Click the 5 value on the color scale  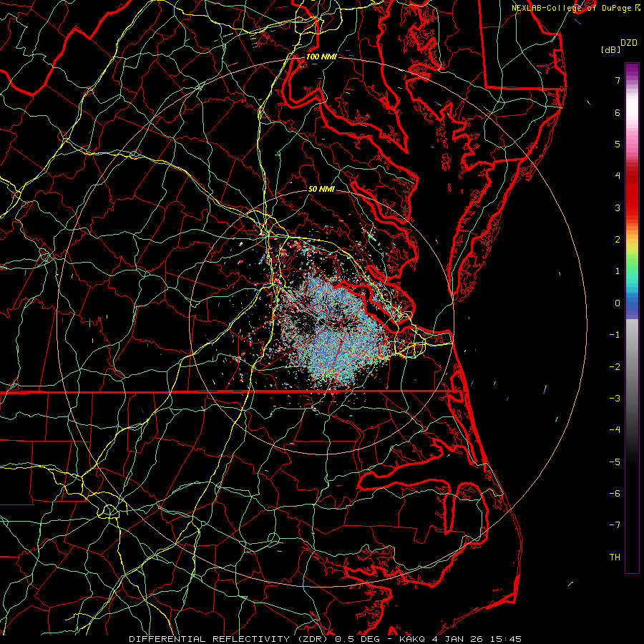[618, 144]
